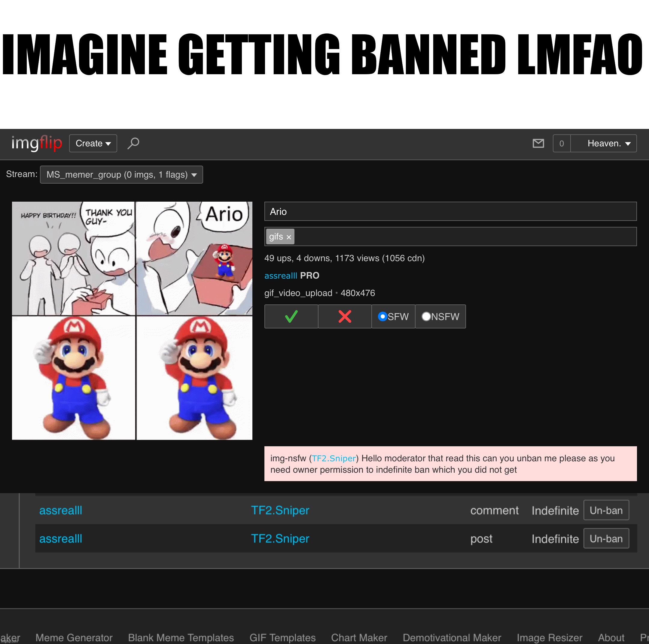Click the 'gif_video_upload' text

click(298, 293)
